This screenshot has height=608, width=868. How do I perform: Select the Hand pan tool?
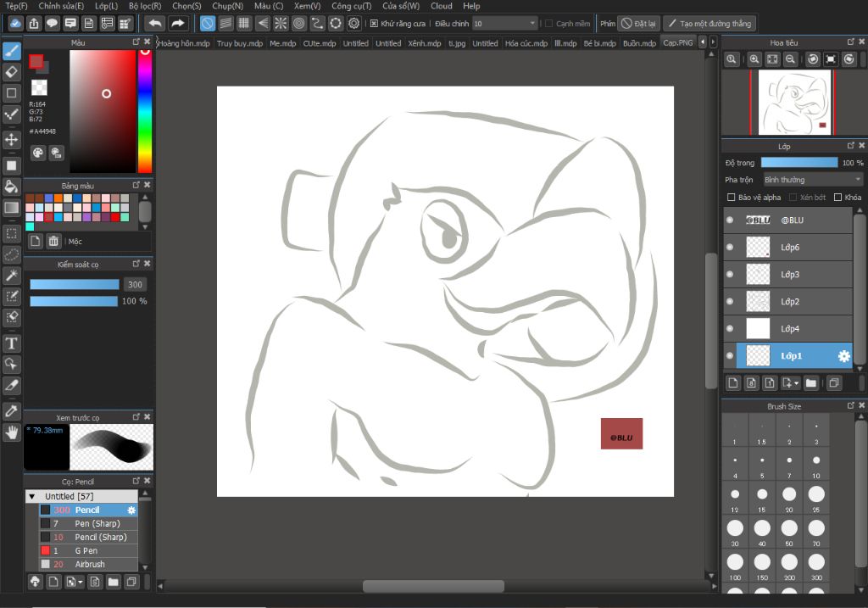[12, 432]
